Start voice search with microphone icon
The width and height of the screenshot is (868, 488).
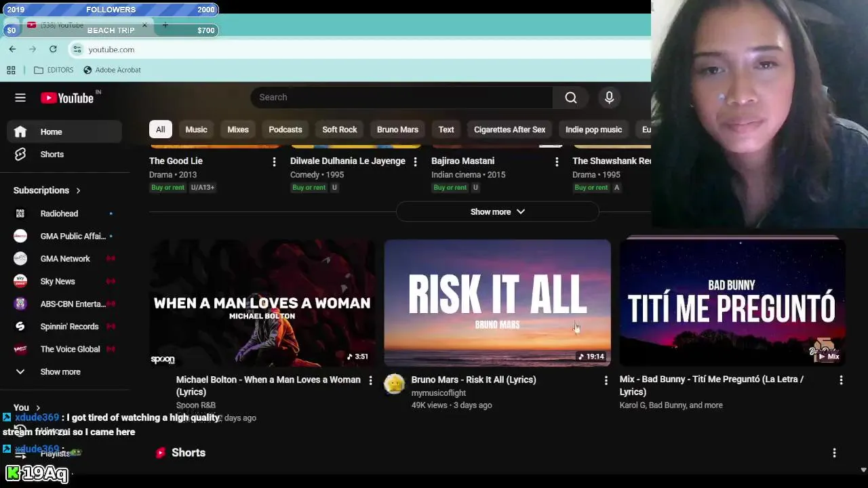tap(609, 98)
